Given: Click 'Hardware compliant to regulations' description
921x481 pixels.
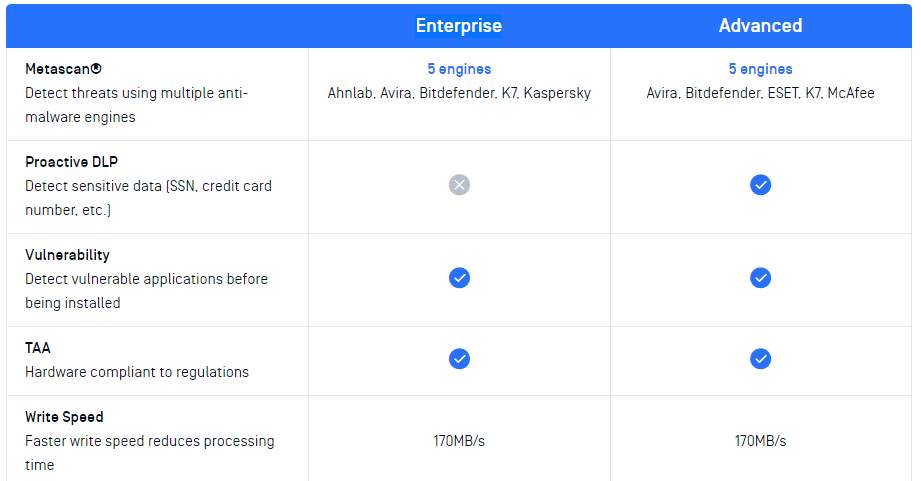Looking at the screenshot, I should click(137, 372).
